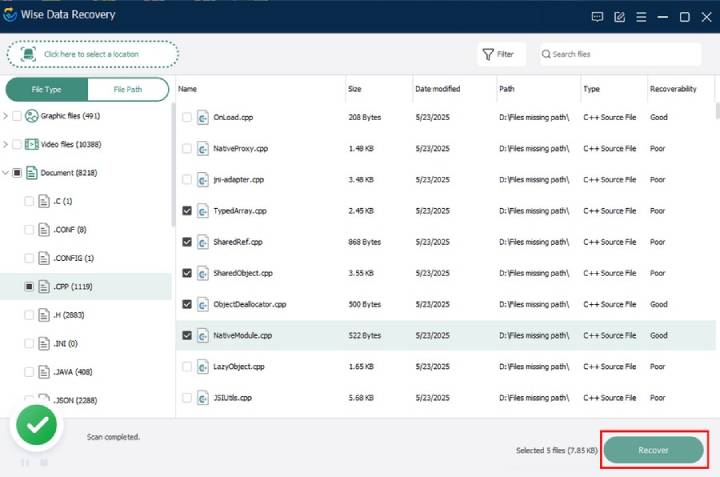Click the drive icon in location selector

[x=28, y=54]
